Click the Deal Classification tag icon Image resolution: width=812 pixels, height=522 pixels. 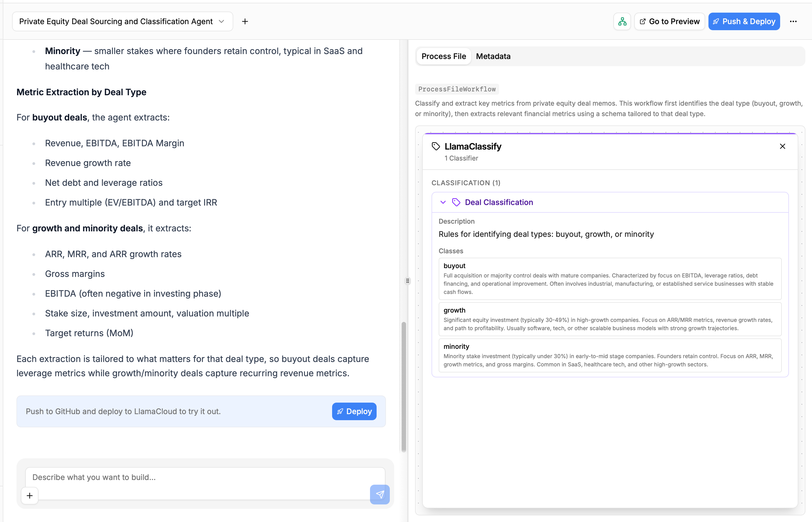point(456,202)
